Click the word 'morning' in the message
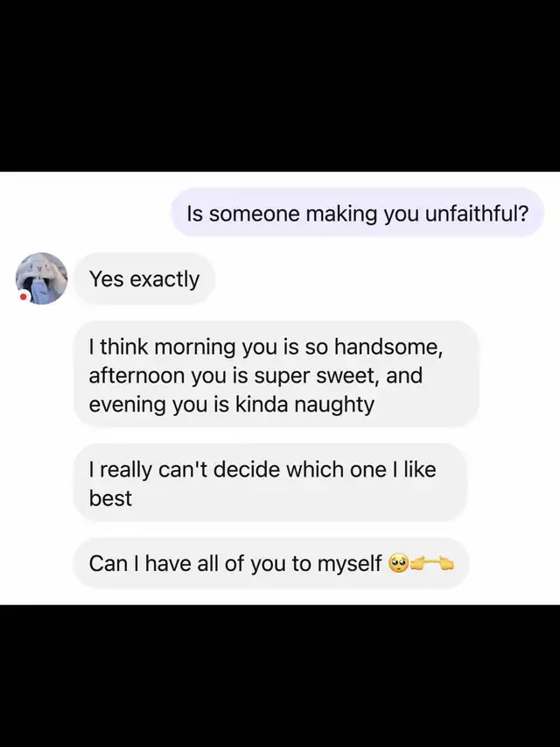Viewport: 560px width, 747px height. point(195,348)
